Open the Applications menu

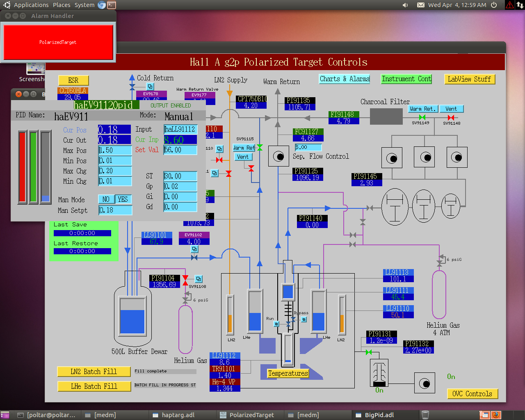pyautogui.click(x=31, y=5)
